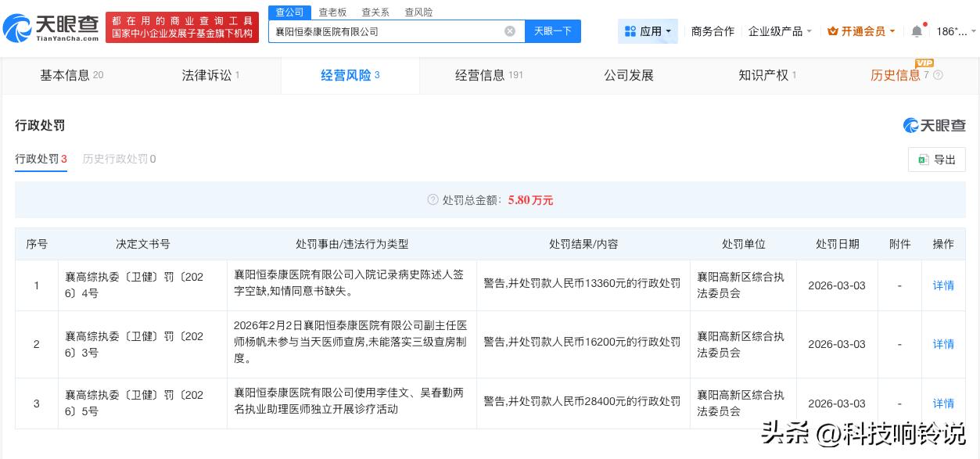Click the 处罚日期 column header
The image size is (980, 459).
click(837, 244)
